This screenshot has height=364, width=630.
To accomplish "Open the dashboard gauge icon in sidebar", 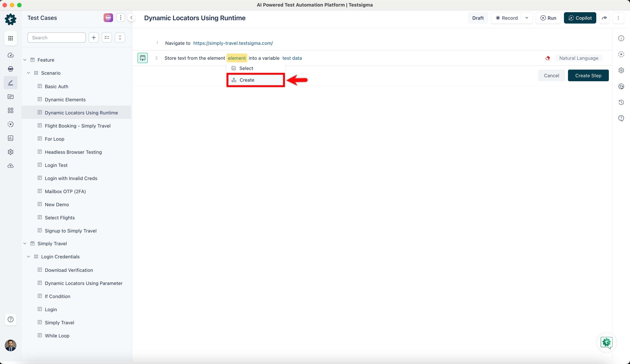I will 11,55.
